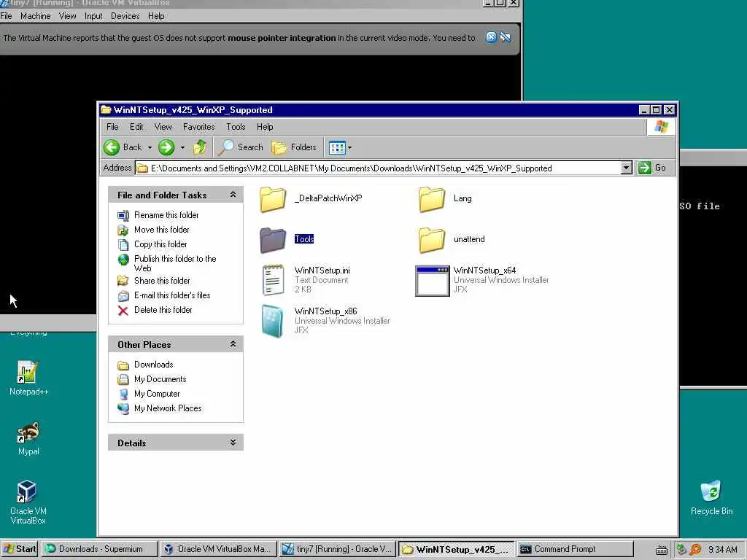The image size is (747, 560).
Task: Switch to Downloads - Supermium taskbar button
Action: (x=99, y=549)
